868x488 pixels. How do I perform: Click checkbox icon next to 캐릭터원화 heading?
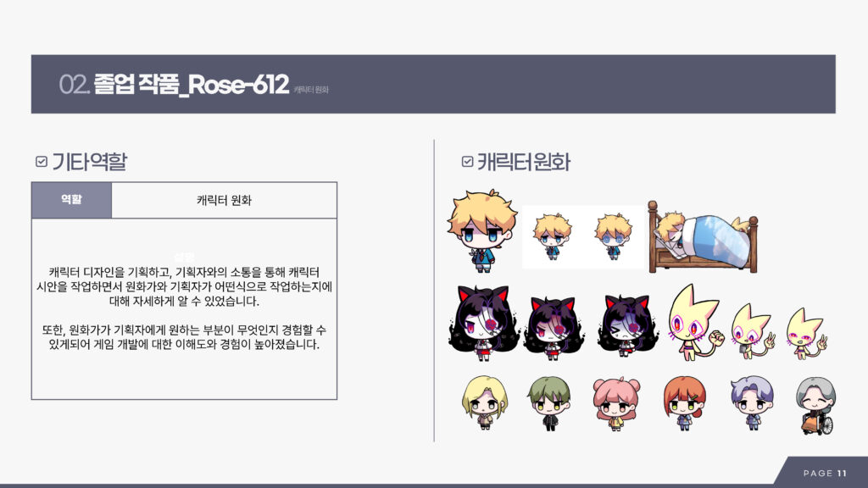point(467,162)
